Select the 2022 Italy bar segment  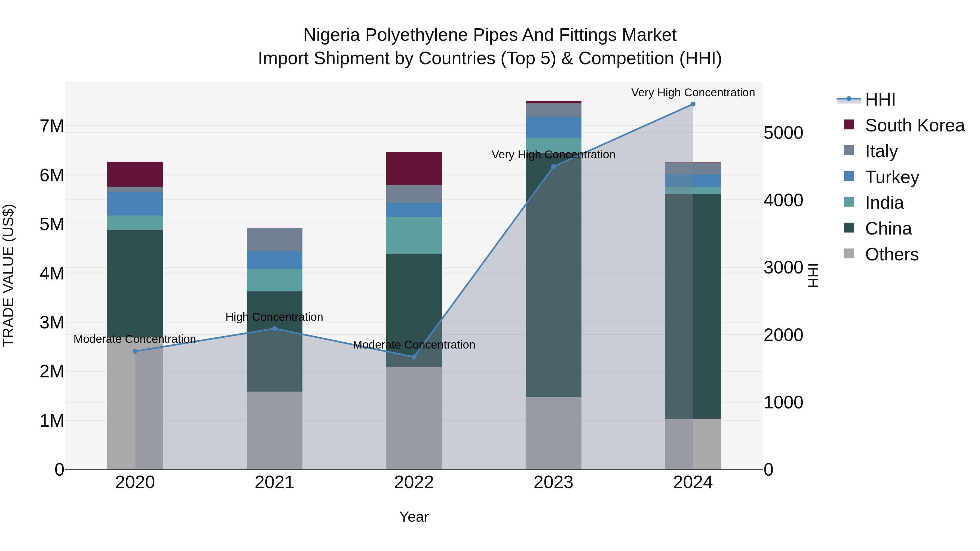pos(414,194)
